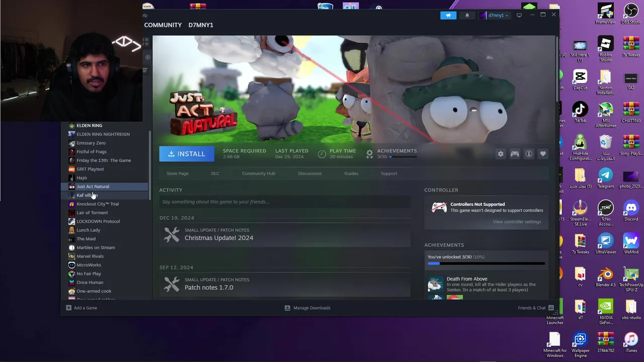The height and width of the screenshot is (362, 644).
Task: Open the game settings gear icon
Action: [x=501, y=154]
